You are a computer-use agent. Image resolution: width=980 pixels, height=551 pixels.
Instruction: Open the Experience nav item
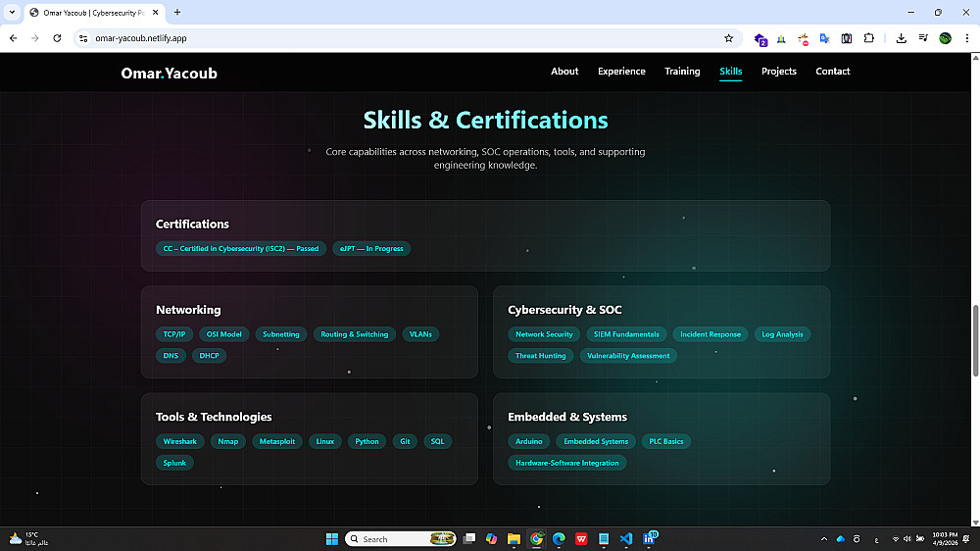click(621, 72)
